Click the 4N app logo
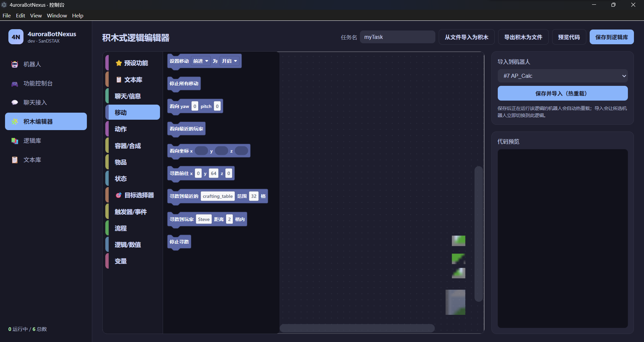This screenshot has height=342, width=644. pos(16,37)
